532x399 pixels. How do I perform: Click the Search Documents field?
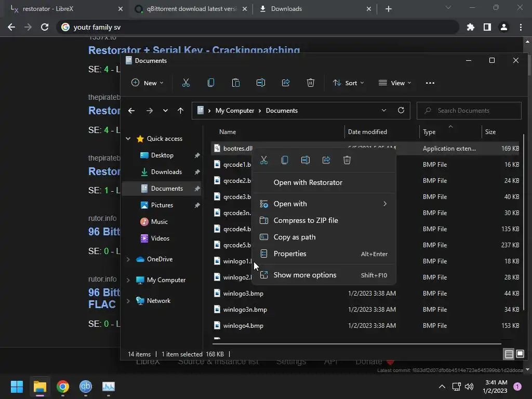(x=469, y=111)
